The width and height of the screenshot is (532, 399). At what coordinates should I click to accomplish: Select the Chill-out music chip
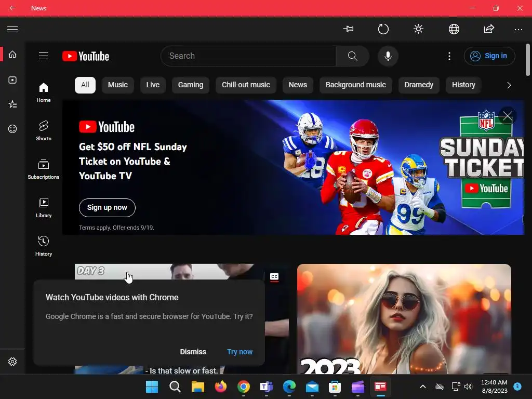click(246, 85)
